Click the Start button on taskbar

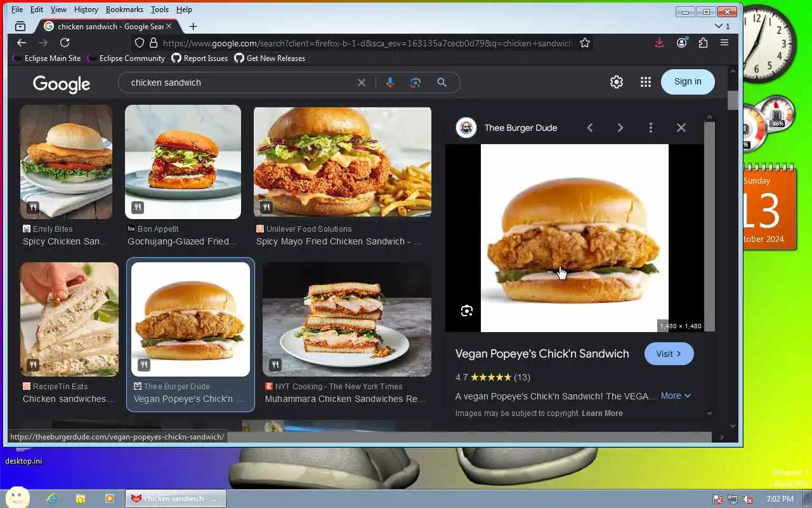click(17, 497)
